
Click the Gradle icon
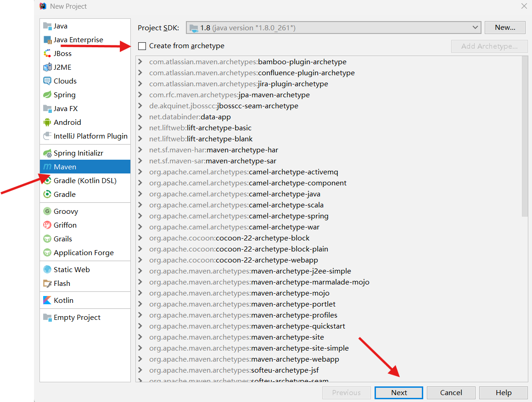[47, 195]
